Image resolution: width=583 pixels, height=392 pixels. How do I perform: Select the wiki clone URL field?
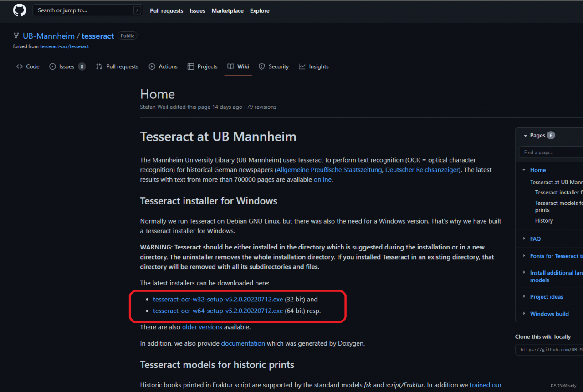tap(549, 350)
